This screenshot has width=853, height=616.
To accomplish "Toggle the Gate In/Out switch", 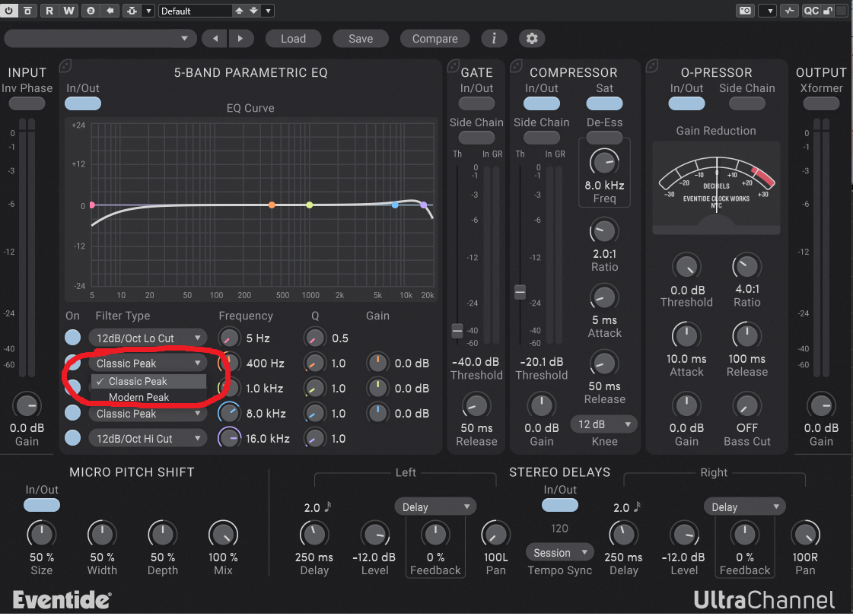I will tap(476, 103).
